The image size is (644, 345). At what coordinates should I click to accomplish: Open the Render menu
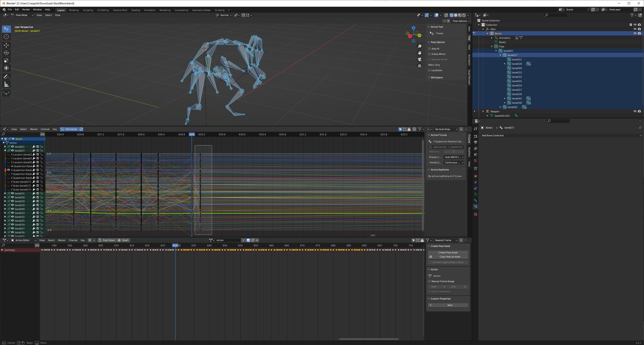point(26,10)
